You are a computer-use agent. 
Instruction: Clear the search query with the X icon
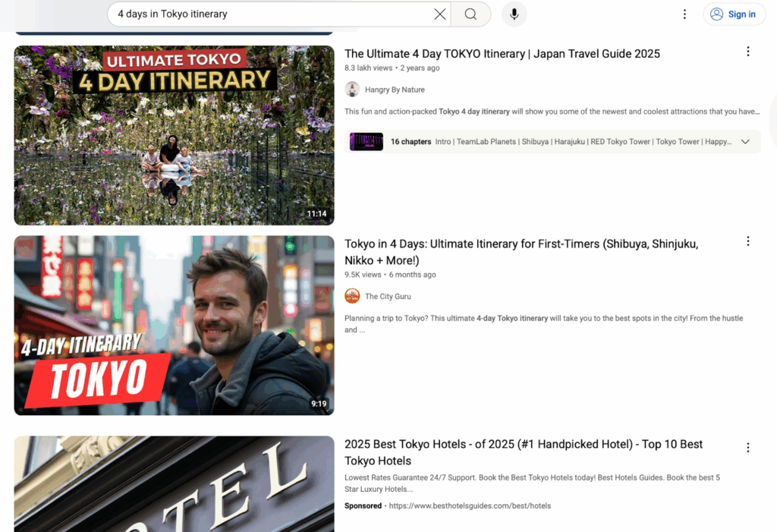coord(439,14)
